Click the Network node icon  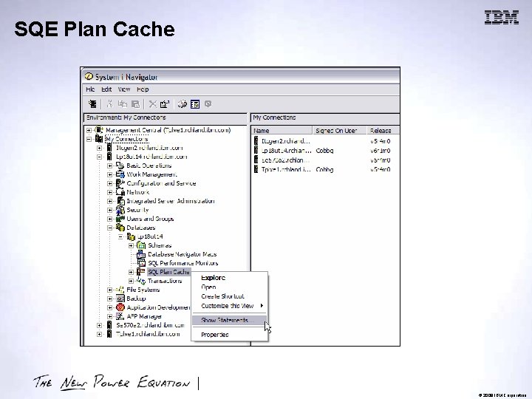pos(120,192)
